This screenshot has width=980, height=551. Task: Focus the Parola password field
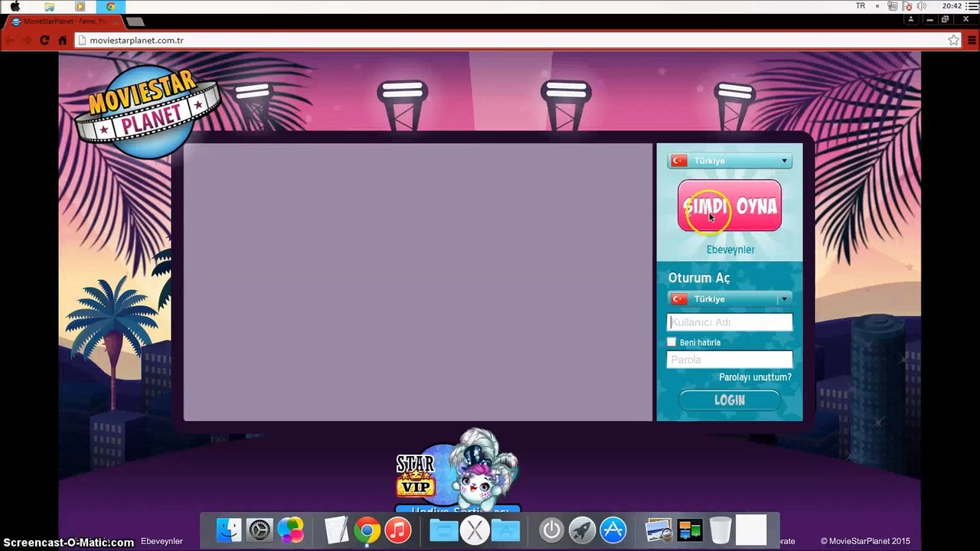(x=730, y=360)
